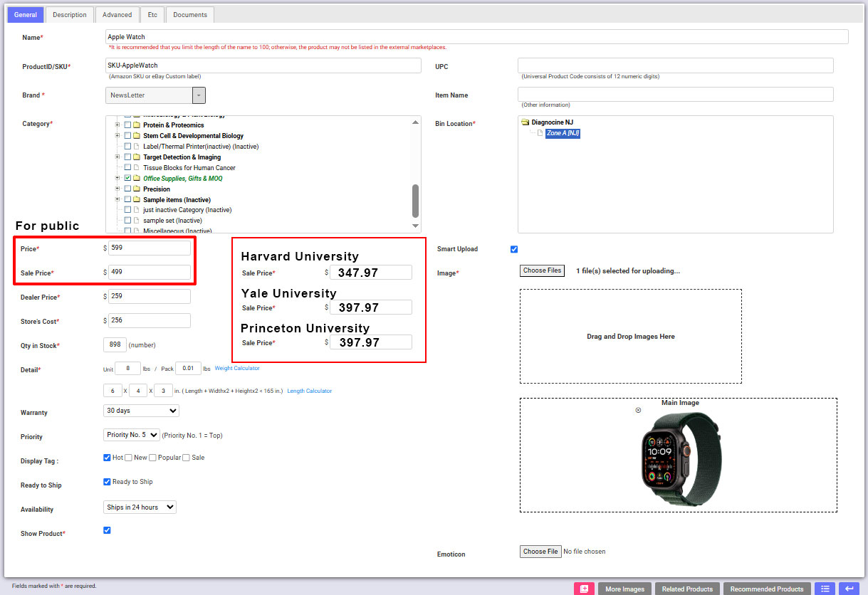868x595 pixels.
Task: Uncheck the Smart Upload checkbox
Action: click(514, 249)
